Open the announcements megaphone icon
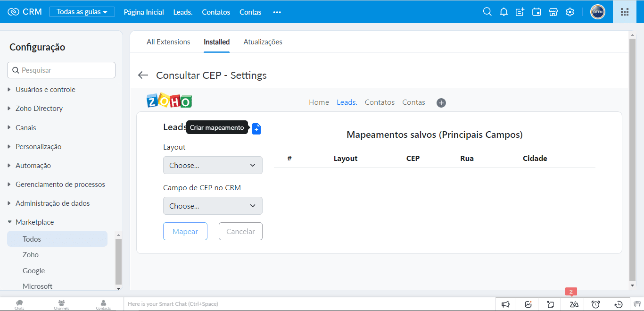 tap(505, 304)
